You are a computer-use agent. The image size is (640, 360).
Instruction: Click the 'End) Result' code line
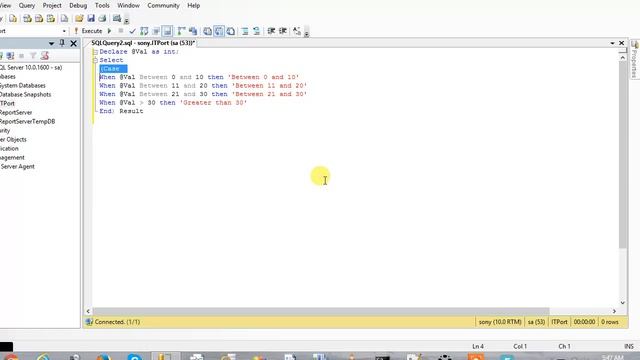(x=121, y=111)
